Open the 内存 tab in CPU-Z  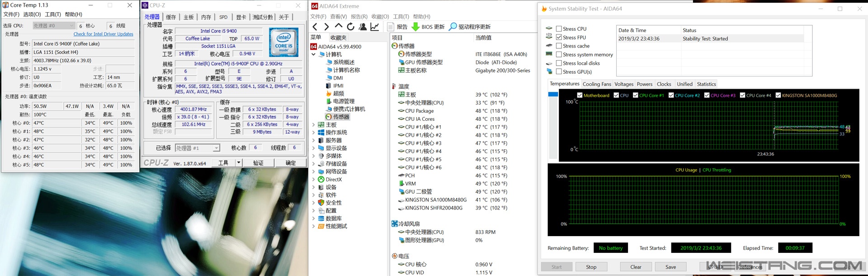pyautogui.click(x=206, y=17)
